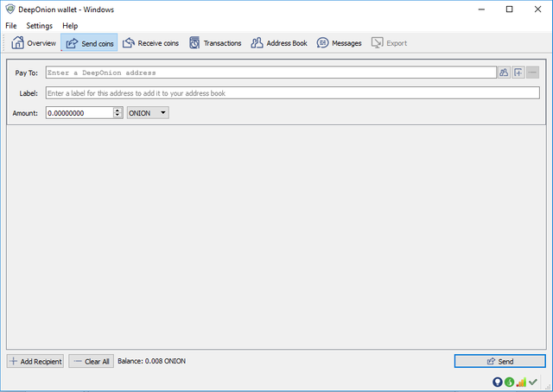Click the network connections signal bars icon
Screen dimensions: 553x392
point(521,382)
